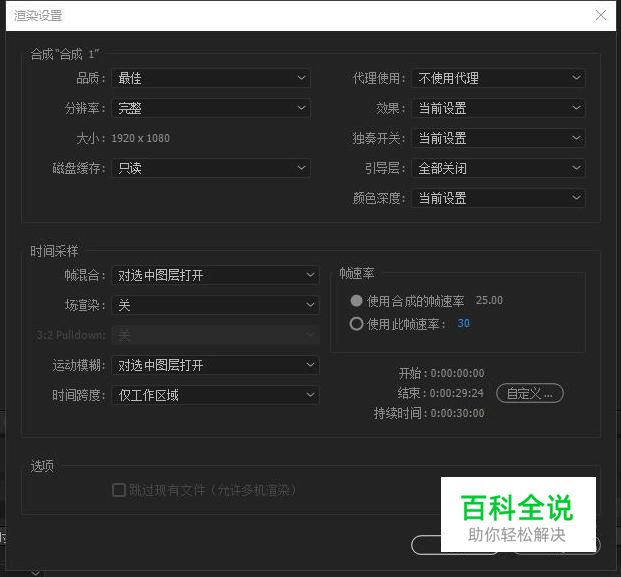Image resolution: width=621 pixels, height=577 pixels.
Task: Open the 颜色深度 dropdown
Action: pyautogui.click(x=498, y=198)
